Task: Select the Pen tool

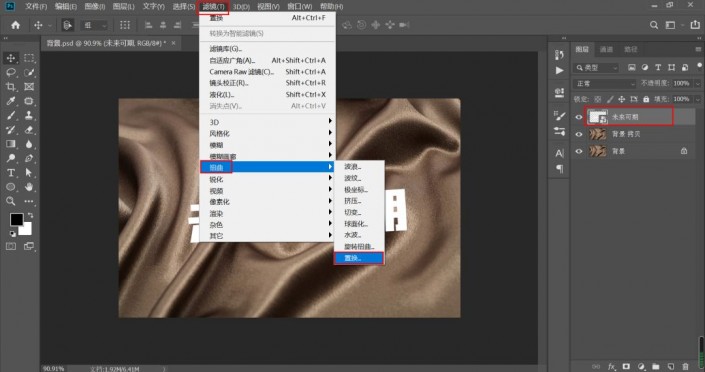Action: point(29,158)
